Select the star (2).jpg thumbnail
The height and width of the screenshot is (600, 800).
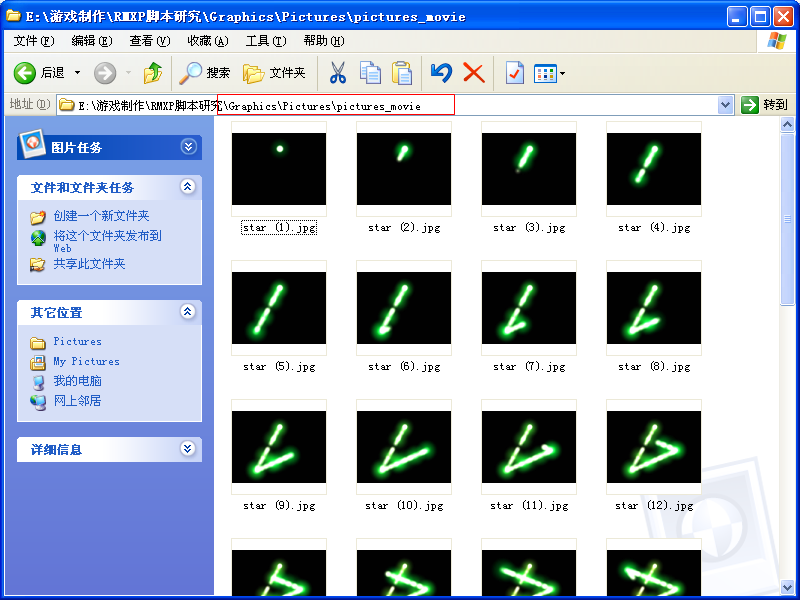pos(404,169)
